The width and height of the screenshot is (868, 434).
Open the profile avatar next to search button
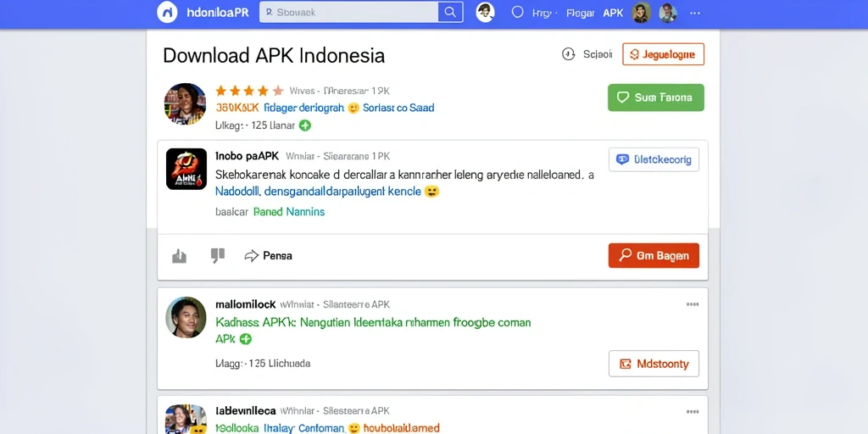[485, 12]
